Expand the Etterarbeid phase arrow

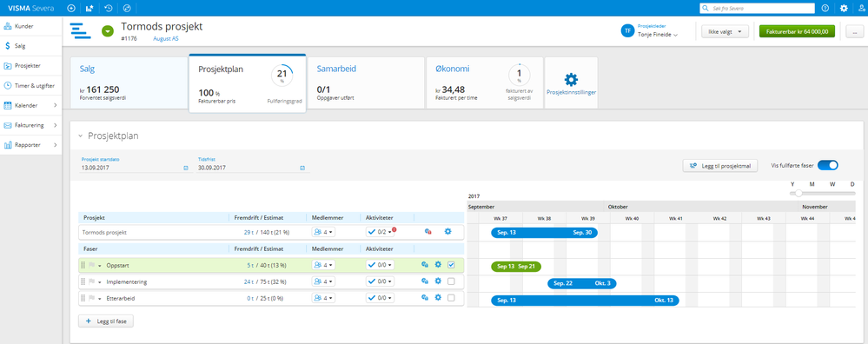[x=100, y=298]
